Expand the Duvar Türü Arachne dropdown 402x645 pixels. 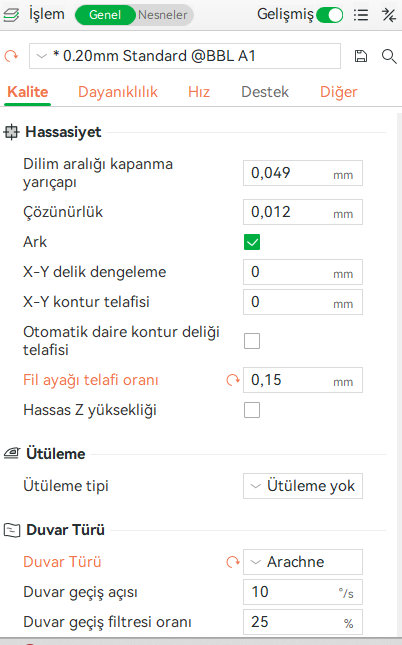[x=303, y=562]
